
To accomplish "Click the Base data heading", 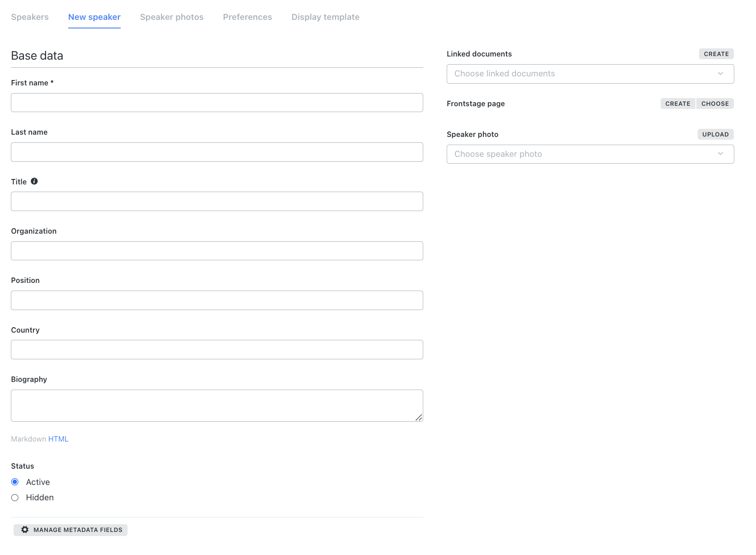I will click(37, 56).
